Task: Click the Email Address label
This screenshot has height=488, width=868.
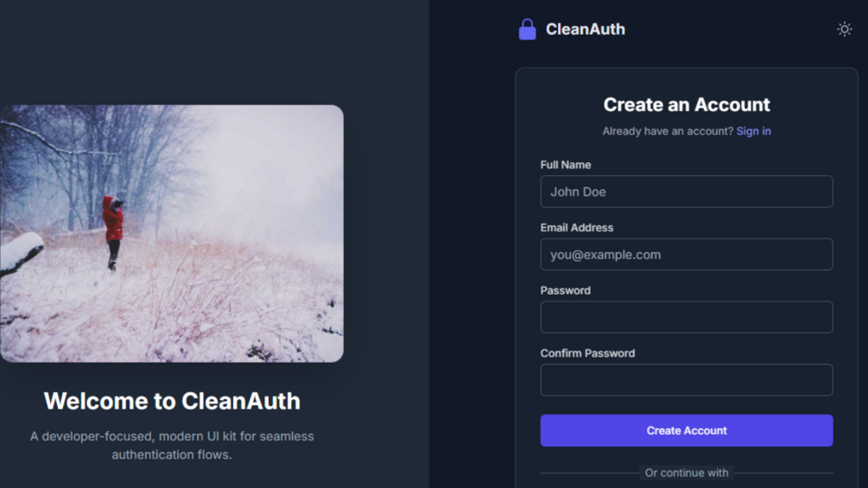Action: [576, 227]
